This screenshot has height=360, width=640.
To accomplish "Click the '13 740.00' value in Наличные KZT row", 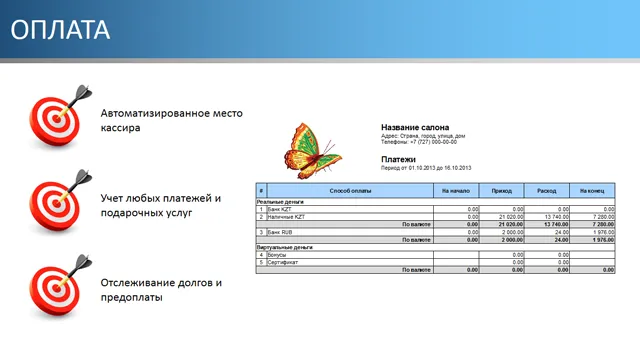I will pyautogui.click(x=557, y=217).
